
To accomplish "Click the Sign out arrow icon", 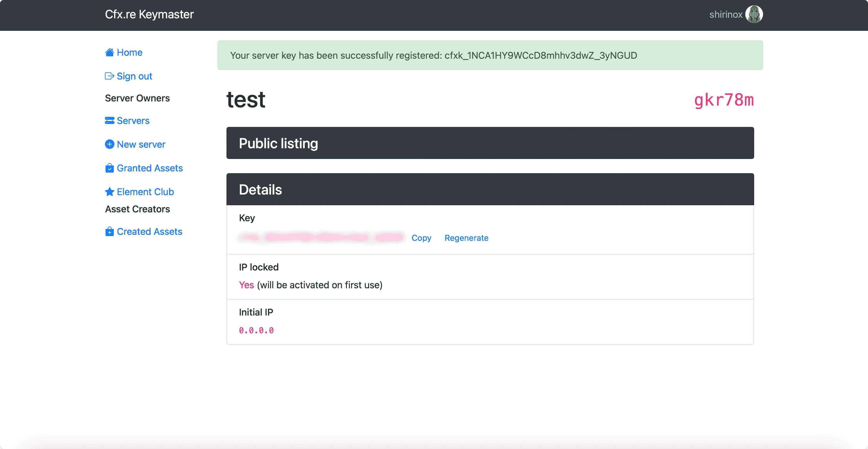I will tap(109, 76).
